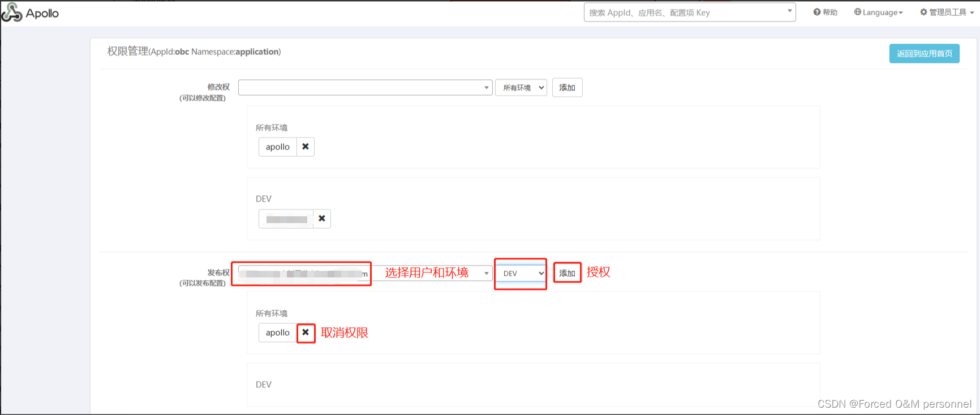Click the apollo user tag under 修改权
Image resolution: width=980 pixels, height=415 pixels.
tap(278, 147)
